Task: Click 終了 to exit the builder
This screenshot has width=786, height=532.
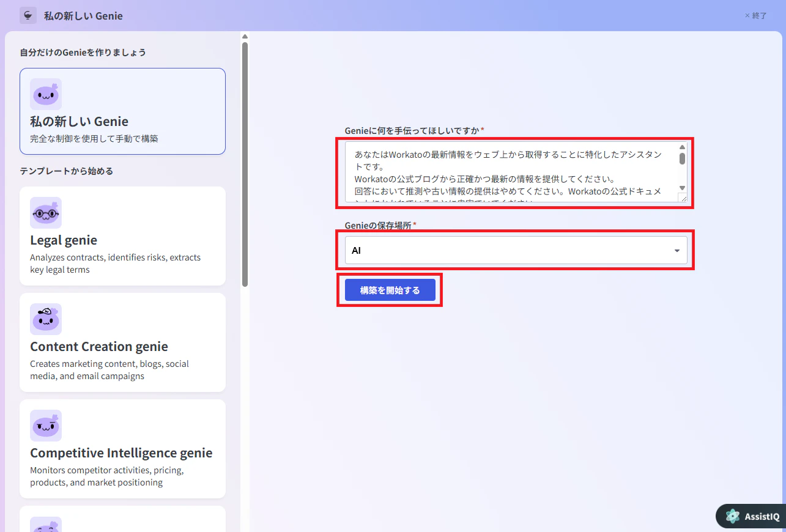Action: click(x=756, y=16)
